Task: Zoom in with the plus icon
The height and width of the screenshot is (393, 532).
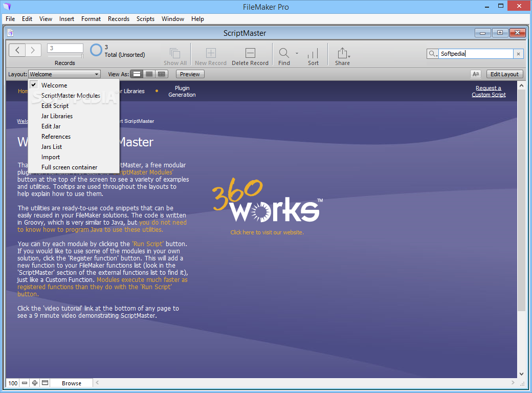Action: click(35, 383)
